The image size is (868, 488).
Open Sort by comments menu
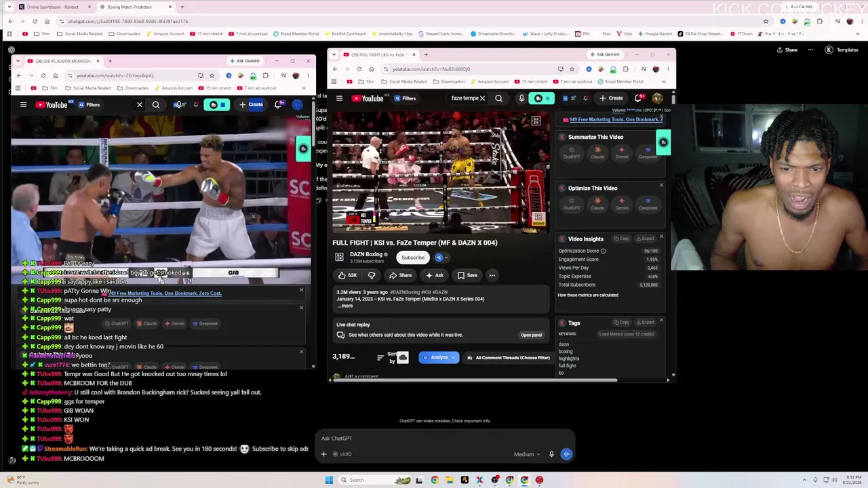pos(387,357)
